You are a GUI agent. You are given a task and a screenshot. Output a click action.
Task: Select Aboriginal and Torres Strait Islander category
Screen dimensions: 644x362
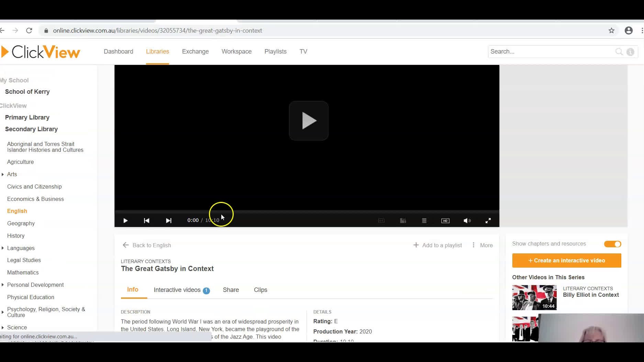pos(45,147)
